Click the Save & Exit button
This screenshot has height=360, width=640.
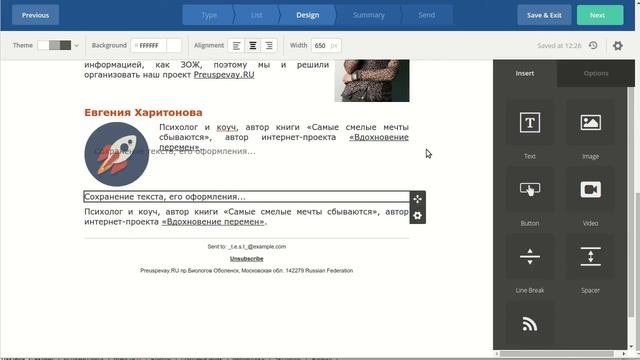click(x=544, y=15)
